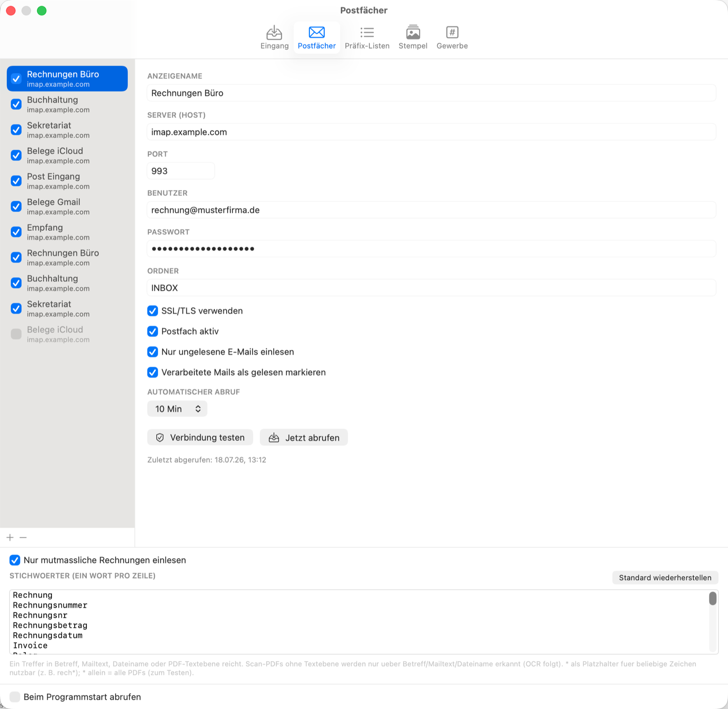Add a new mailbox with the plus icon

[10, 537]
